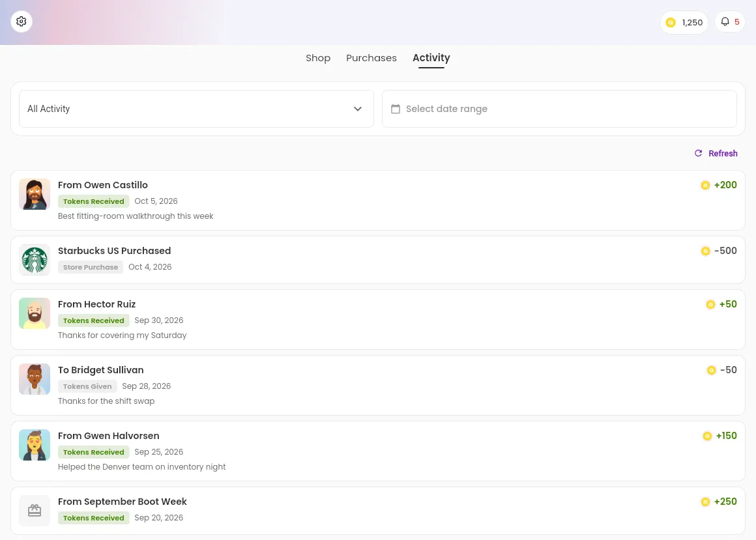Click coin icon next to +200
Screen dimensions: 756x540
point(705,186)
